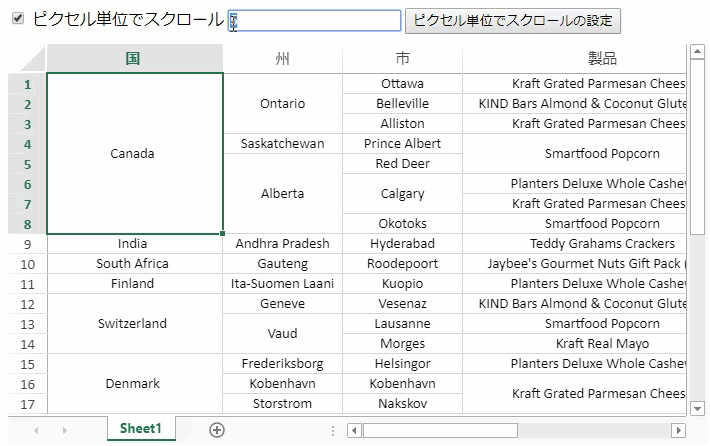Select the 国 column header
This screenshot has height=446, width=710.
pyautogui.click(x=133, y=58)
